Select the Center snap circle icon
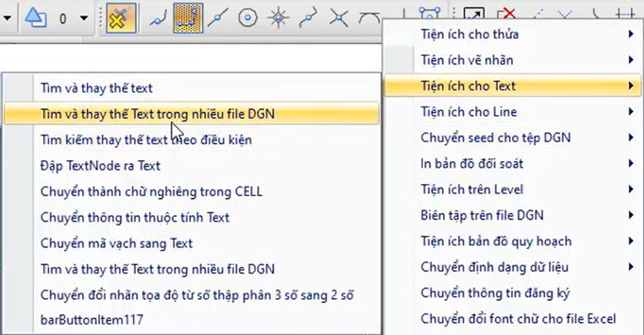 (248, 18)
